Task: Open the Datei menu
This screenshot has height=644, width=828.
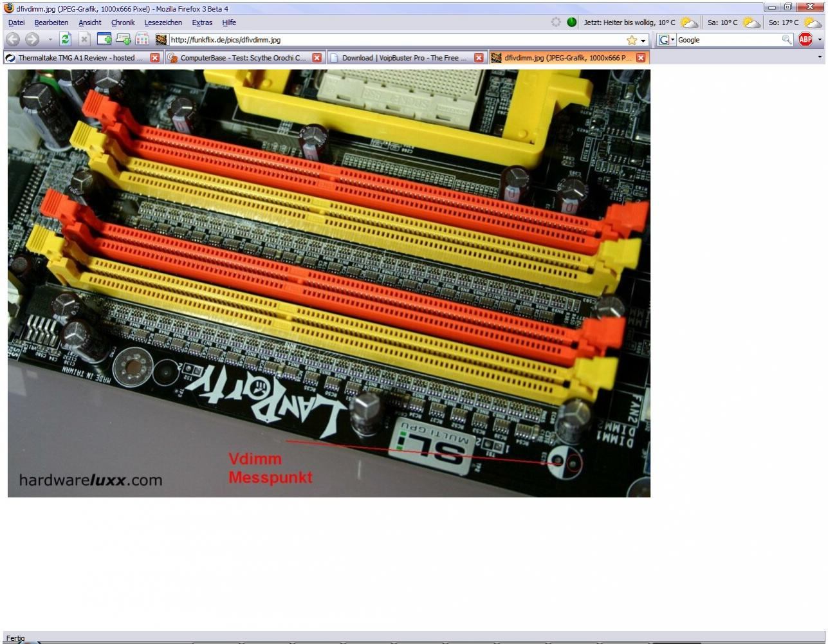Action: coord(17,23)
